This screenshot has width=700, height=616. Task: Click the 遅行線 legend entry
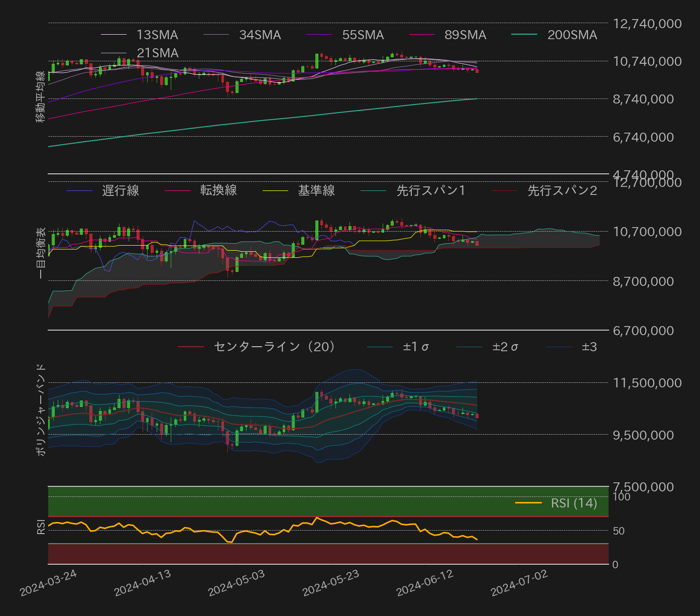coord(102,190)
